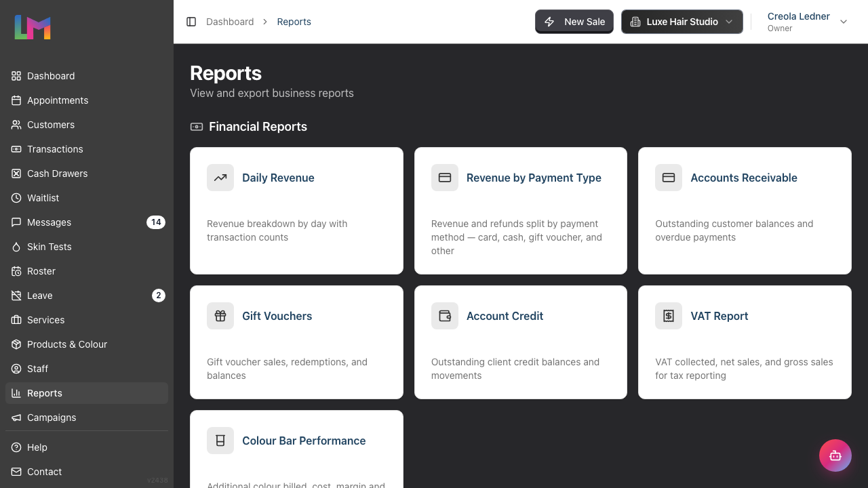
Task: Open the Account Credit report title
Action: click(x=505, y=316)
